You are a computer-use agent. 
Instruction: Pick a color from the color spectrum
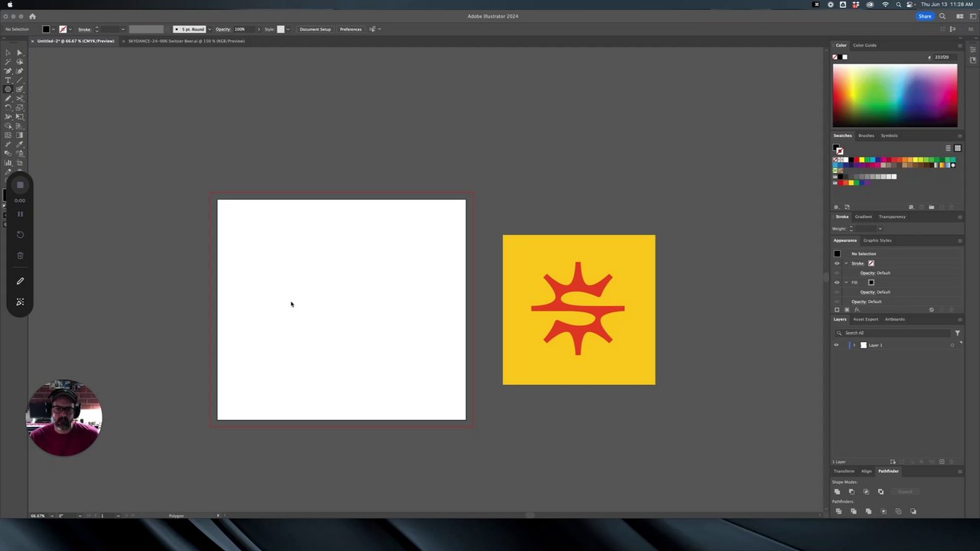tap(895, 96)
